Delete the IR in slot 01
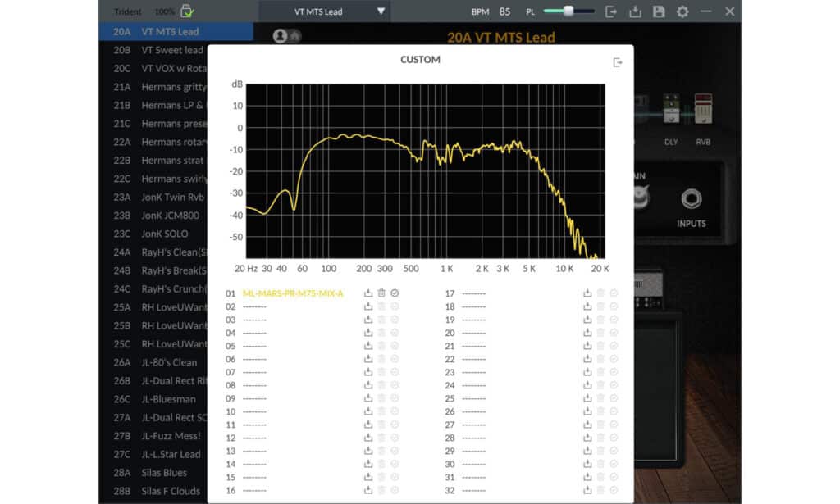840x504 pixels. click(x=381, y=293)
